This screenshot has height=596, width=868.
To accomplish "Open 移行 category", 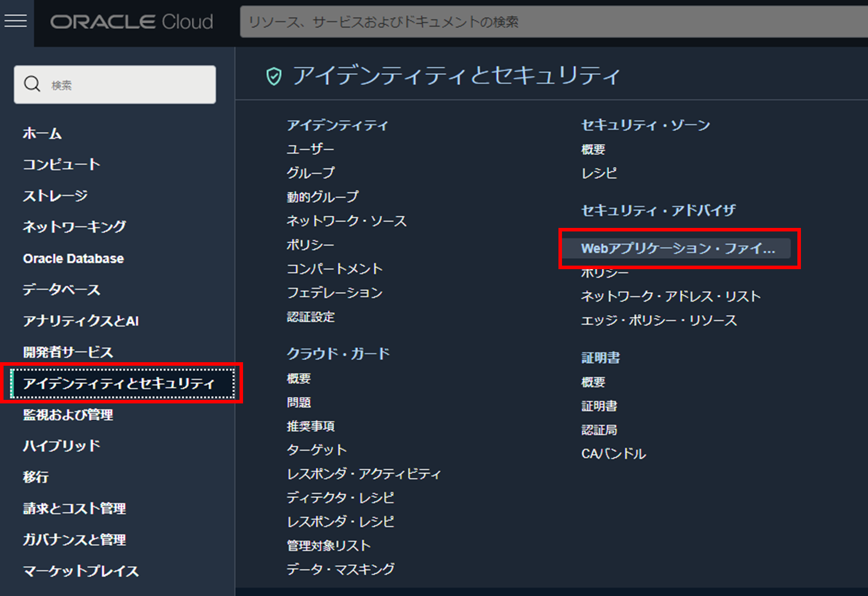I will (x=35, y=477).
